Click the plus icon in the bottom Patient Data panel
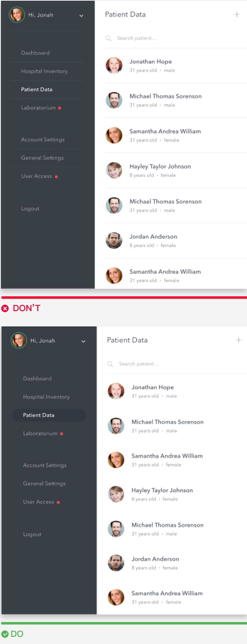This screenshot has height=644, width=247. (239, 340)
